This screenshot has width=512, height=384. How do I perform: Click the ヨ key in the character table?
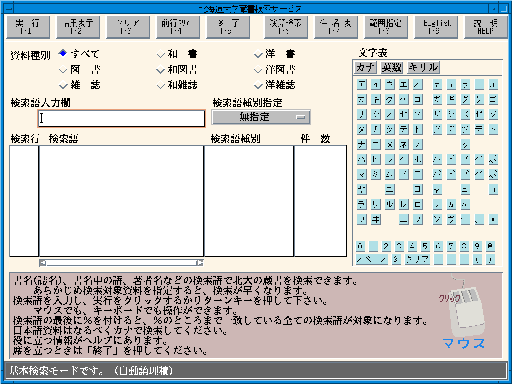pos(418,189)
